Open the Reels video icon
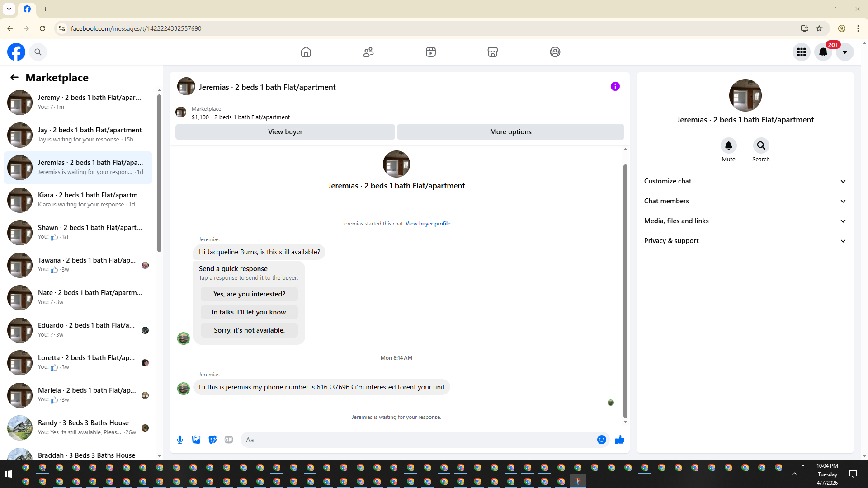The image size is (868, 488). tap(431, 52)
